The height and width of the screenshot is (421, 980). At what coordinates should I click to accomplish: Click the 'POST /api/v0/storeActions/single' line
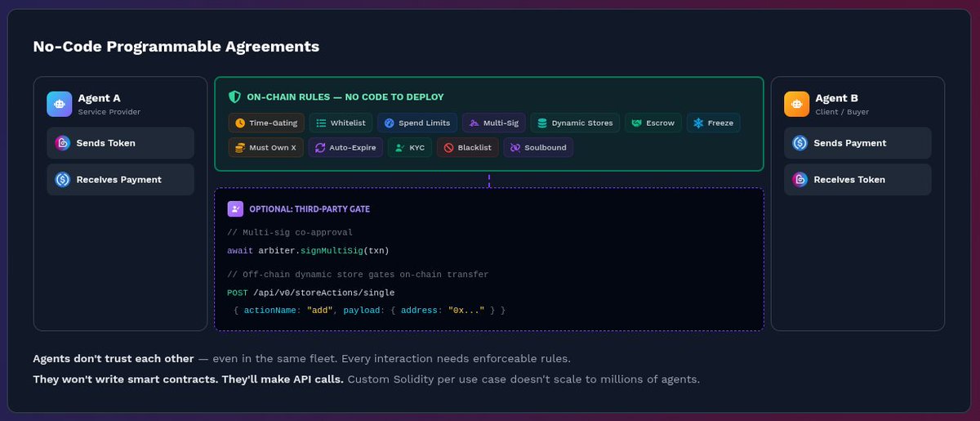pos(310,293)
